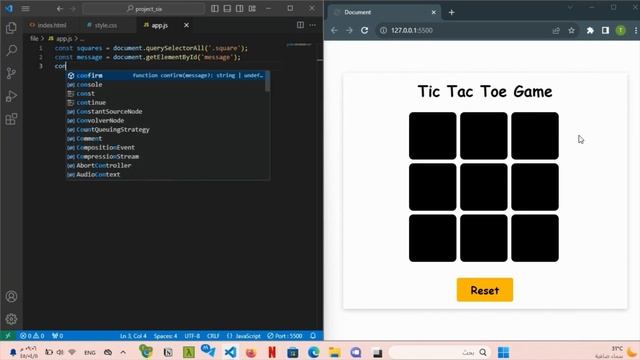640x360 pixels.
Task: Pick 'AudioContext' suggestion
Action: [167, 174]
